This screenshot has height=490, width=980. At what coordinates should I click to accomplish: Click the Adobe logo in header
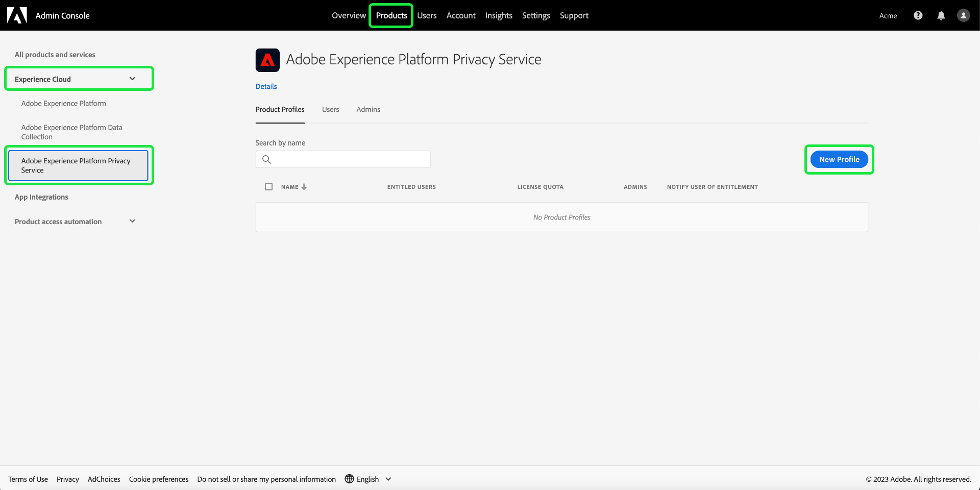point(17,15)
